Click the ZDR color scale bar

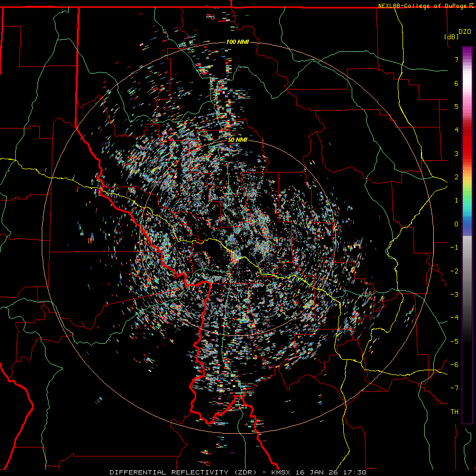tap(467, 235)
